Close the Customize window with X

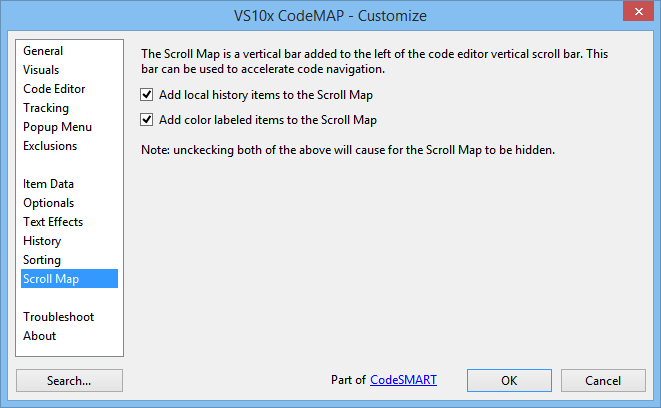pyautogui.click(x=638, y=11)
